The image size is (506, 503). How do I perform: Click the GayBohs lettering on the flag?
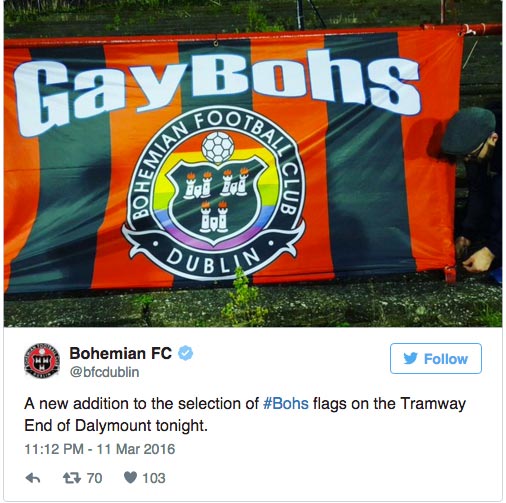[x=217, y=88]
